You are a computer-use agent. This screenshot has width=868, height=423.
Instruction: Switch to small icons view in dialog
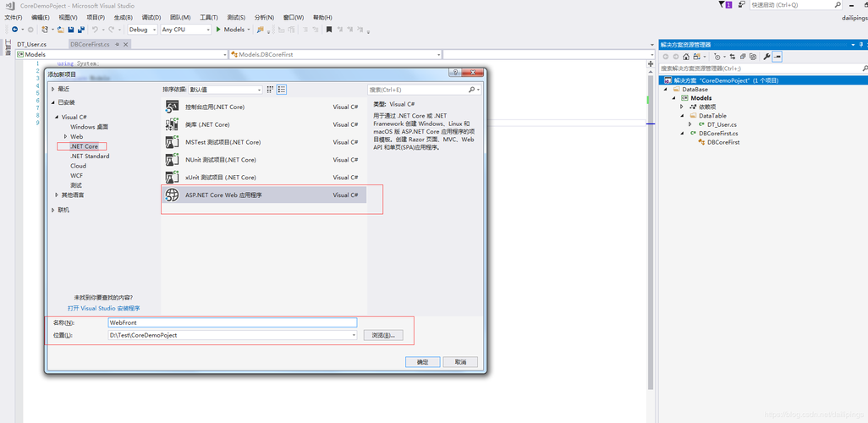pos(271,89)
